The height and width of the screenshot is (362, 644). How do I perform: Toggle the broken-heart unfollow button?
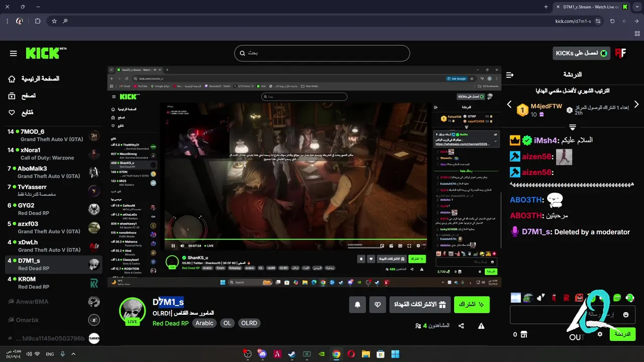click(377, 305)
